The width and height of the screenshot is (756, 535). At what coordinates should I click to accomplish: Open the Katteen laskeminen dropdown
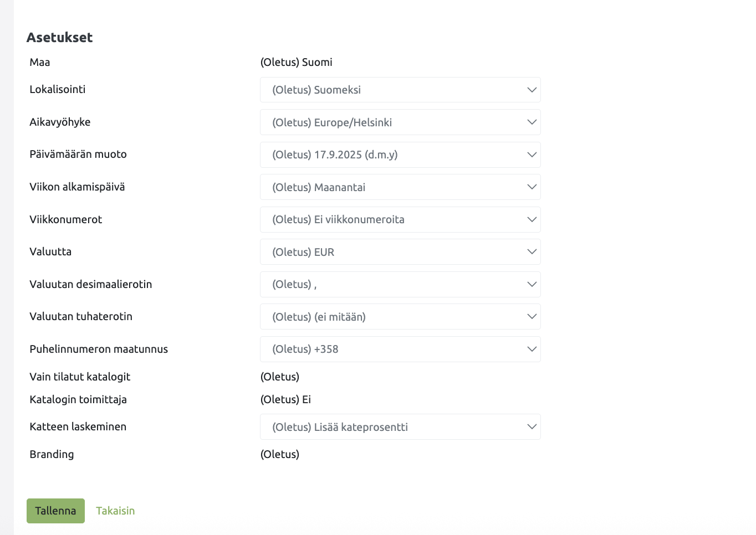pos(400,427)
